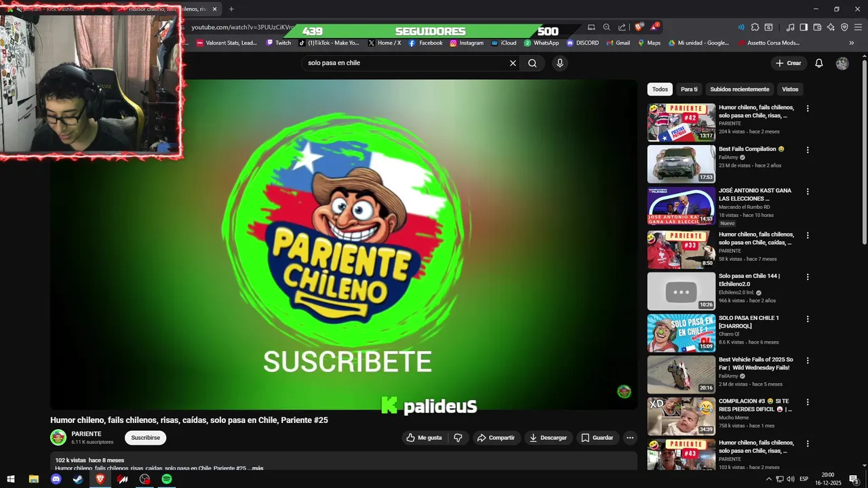Open options for COMPILACION #3 video
868x488 pixels.
click(x=807, y=402)
